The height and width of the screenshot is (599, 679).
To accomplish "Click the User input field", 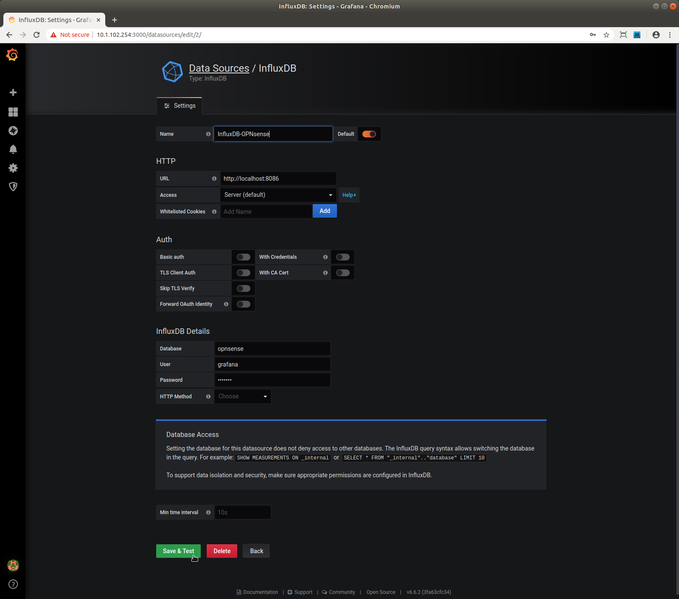I will (x=272, y=364).
